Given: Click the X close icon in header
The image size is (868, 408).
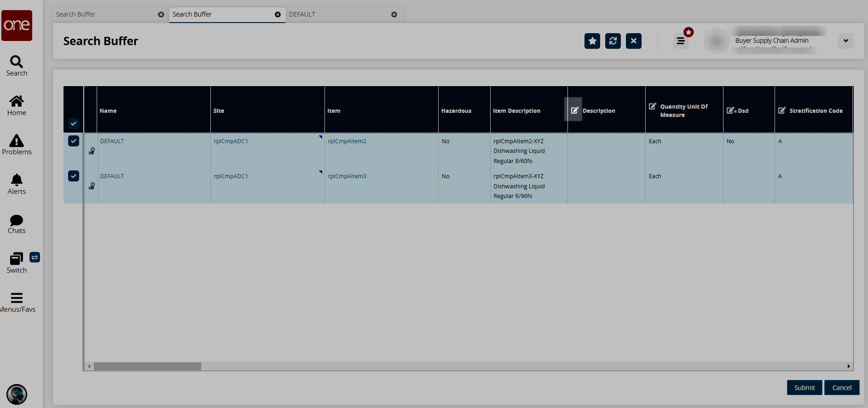Looking at the screenshot, I should coord(634,41).
